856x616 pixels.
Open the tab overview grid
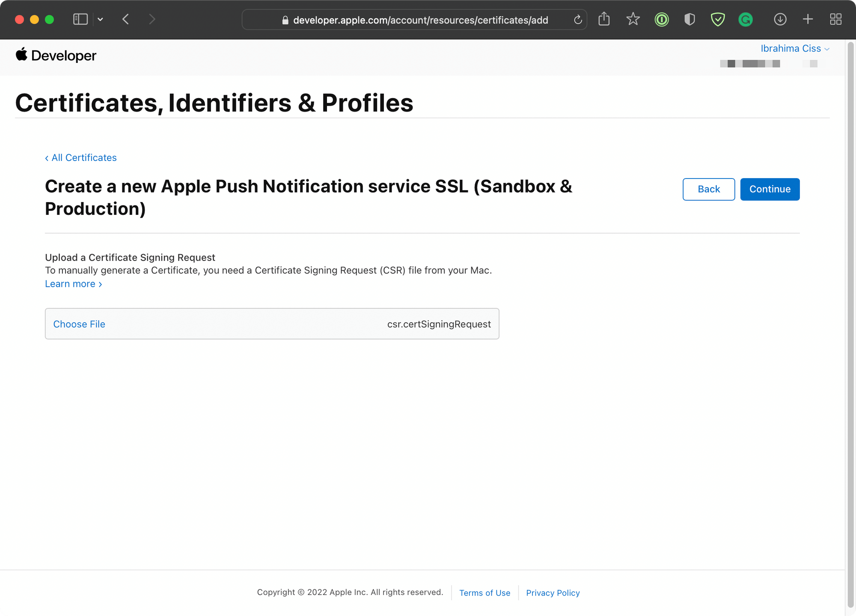(835, 19)
